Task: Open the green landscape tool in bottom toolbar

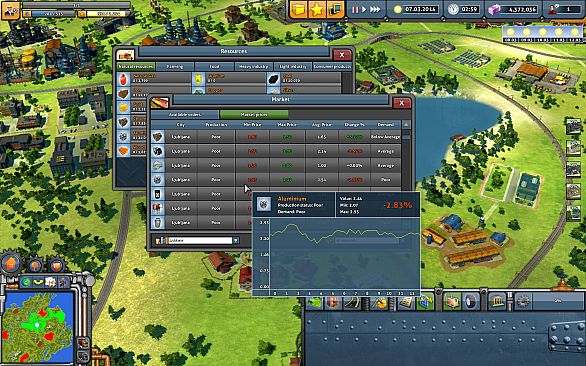Action: [315, 303]
